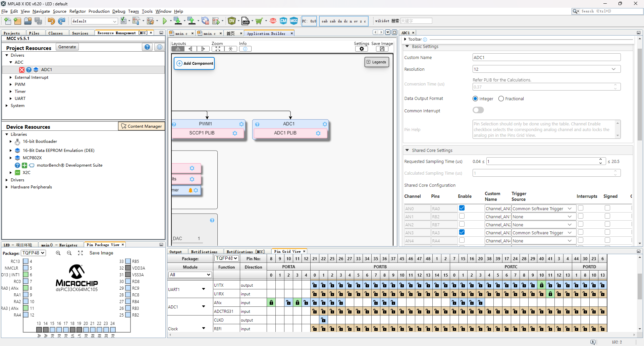This screenshot has width=644, height=346.
Task: Click the Redo toolbar icon
Action: coord(61,21)
